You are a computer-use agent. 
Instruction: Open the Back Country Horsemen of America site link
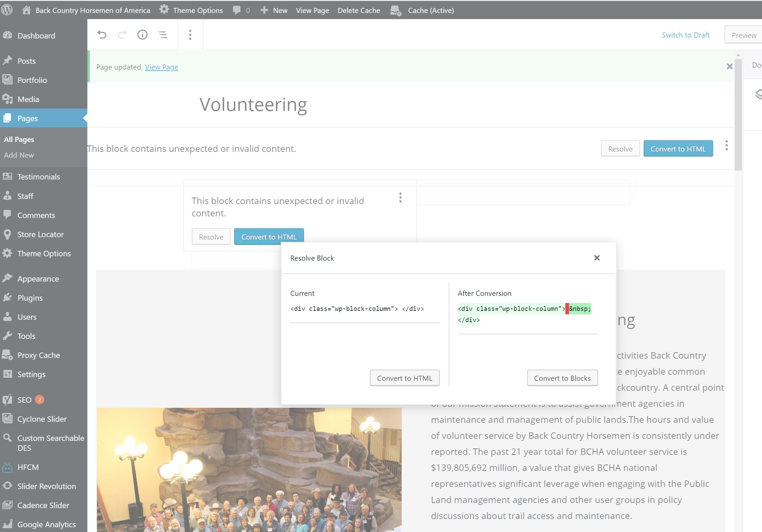[86, 10]
